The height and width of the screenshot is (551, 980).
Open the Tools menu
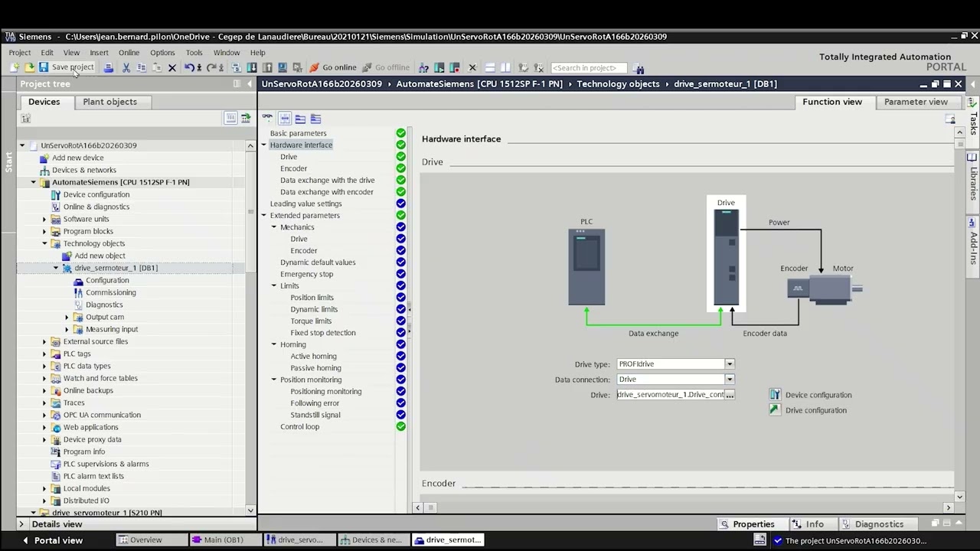coord(194,53)
